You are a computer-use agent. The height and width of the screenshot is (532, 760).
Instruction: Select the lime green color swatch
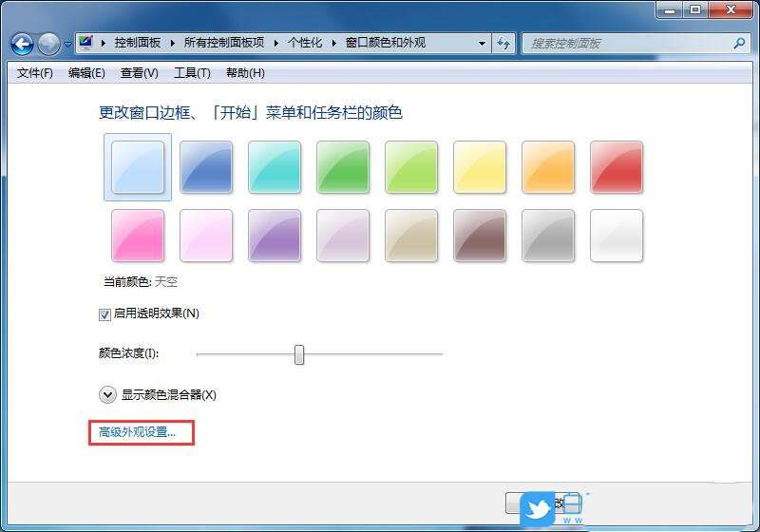pos(411,167)
